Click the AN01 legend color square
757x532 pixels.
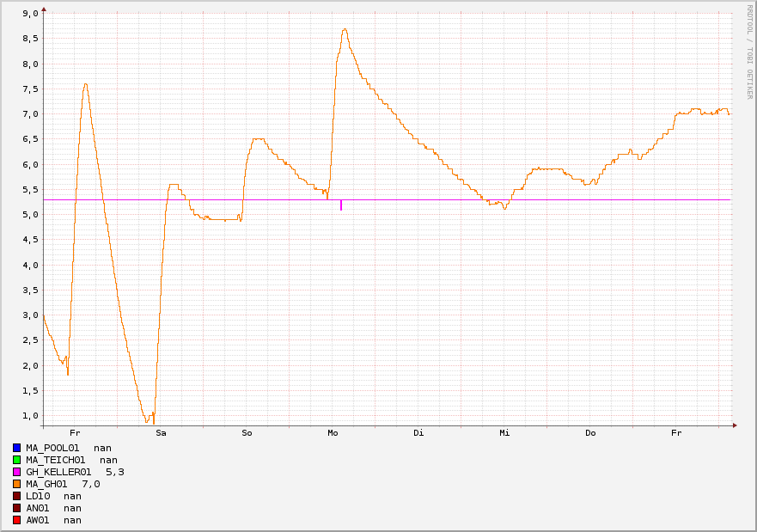click(x=16, y=508)
